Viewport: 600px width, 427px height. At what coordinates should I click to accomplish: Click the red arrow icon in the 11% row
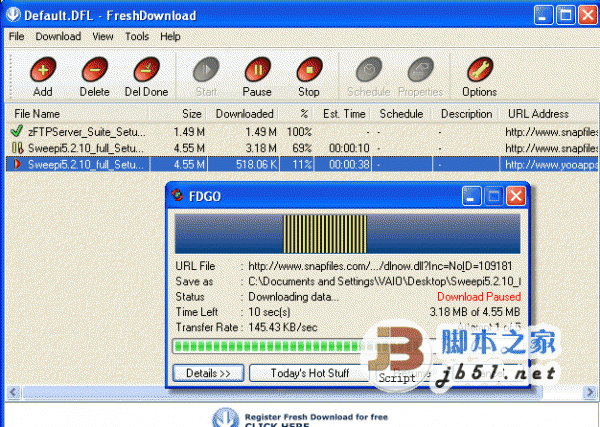point(17,164)
